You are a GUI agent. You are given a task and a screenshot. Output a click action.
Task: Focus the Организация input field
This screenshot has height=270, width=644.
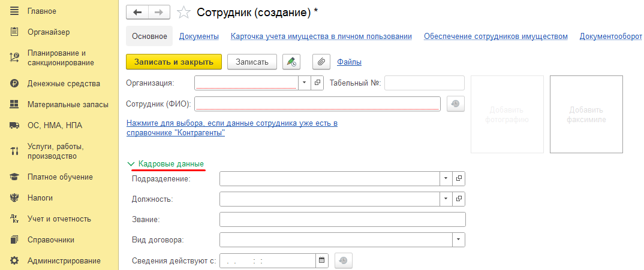(x=246, y=83)
